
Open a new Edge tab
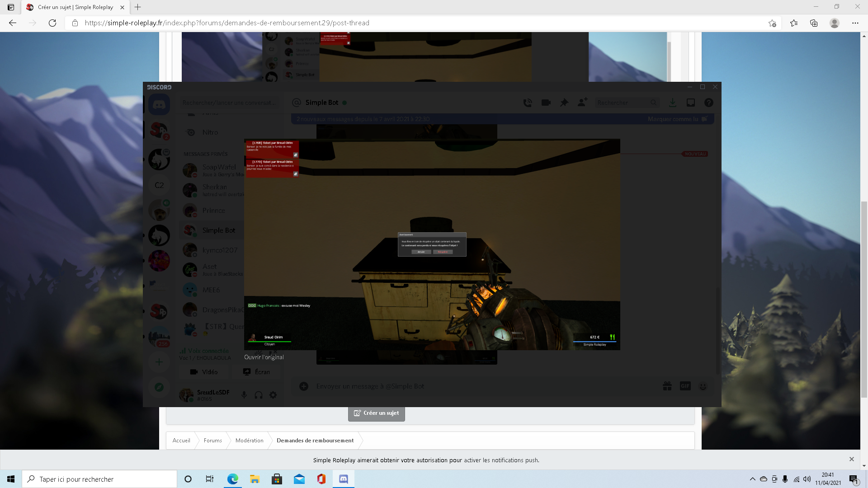coord(138,7)
